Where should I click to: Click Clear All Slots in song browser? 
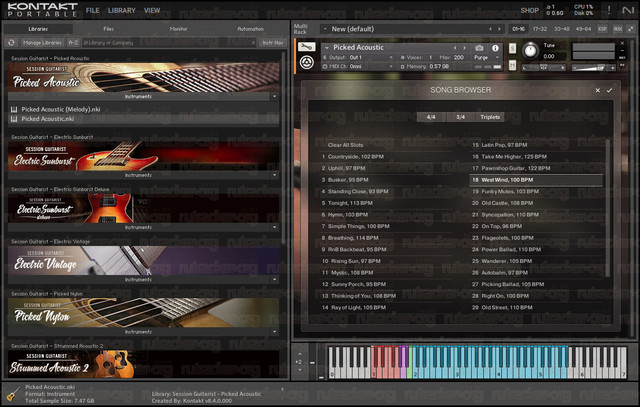point(345,145)
